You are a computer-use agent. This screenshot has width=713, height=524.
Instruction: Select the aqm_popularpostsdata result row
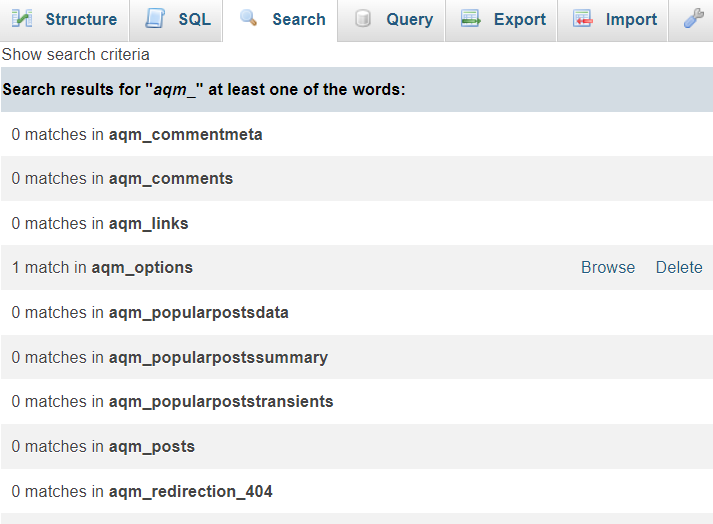click(150, 312)
